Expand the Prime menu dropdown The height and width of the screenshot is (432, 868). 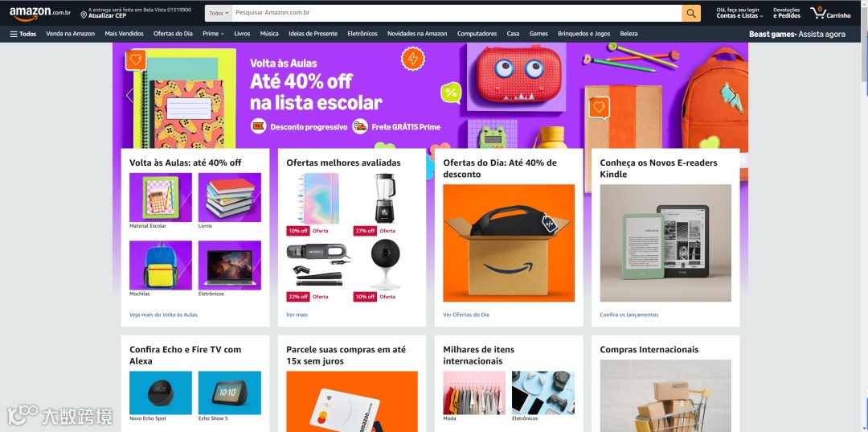point(213,34)
